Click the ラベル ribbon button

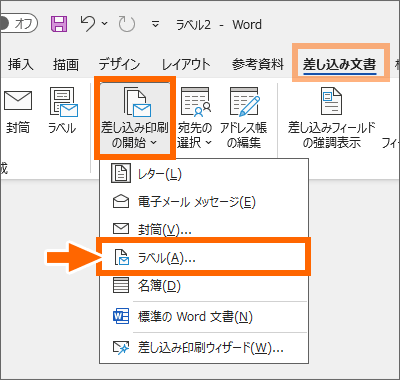(x=63, y=112)
